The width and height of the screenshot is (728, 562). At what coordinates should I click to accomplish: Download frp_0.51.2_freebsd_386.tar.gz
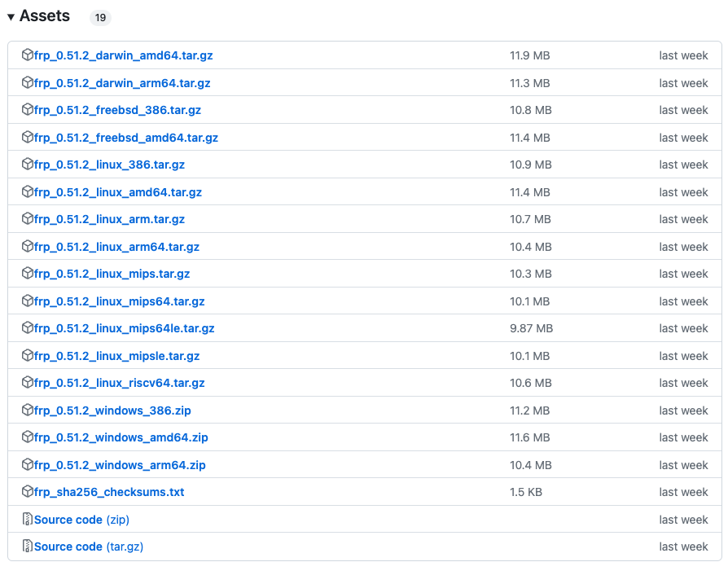(117, 110)
